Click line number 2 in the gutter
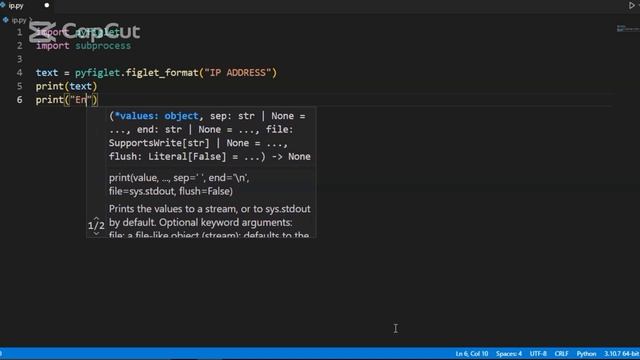640x360 pixels. pos(20,45)
